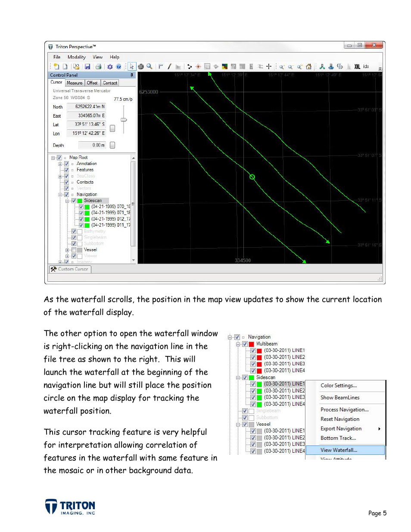The height and width of the screenshot is (532, 411).
Task: Click the blue Help question mark icon
Action: coord(118,66)
